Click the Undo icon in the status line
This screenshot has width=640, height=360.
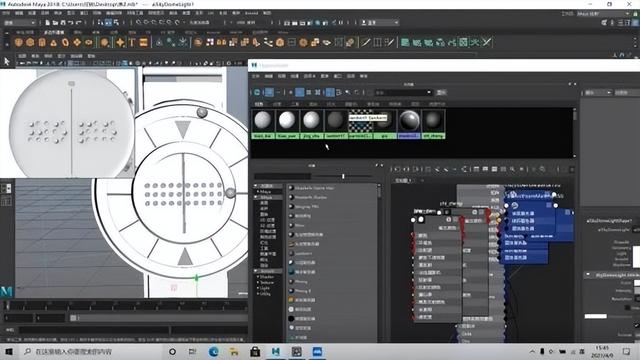click(71, 23)
